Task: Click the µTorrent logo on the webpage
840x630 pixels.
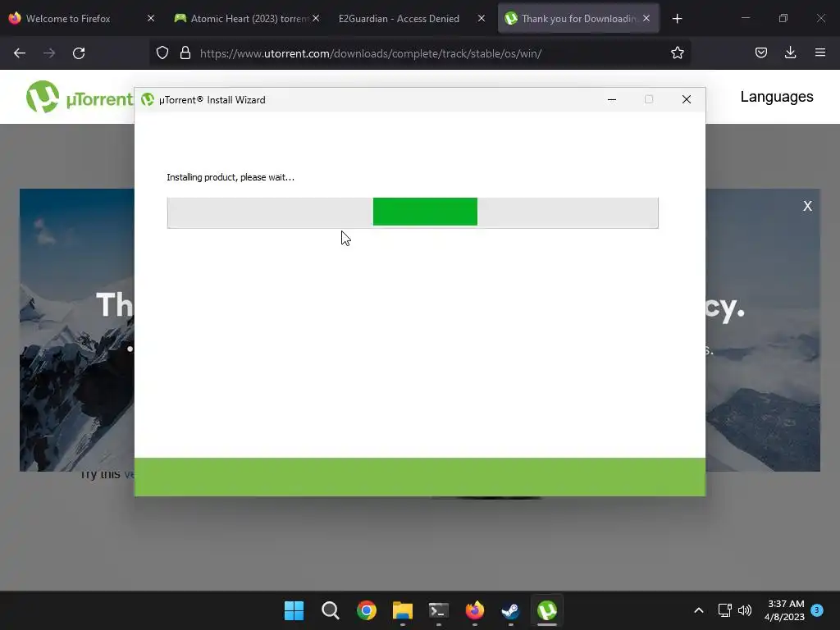Action: coord(80,98)
